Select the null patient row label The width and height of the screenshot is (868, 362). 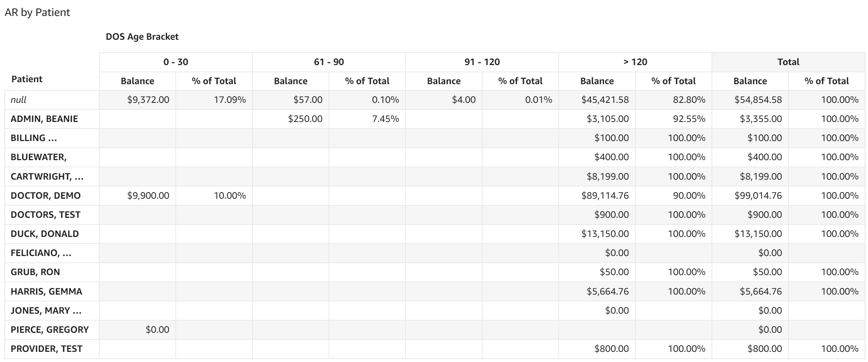(x=18, y=100)
